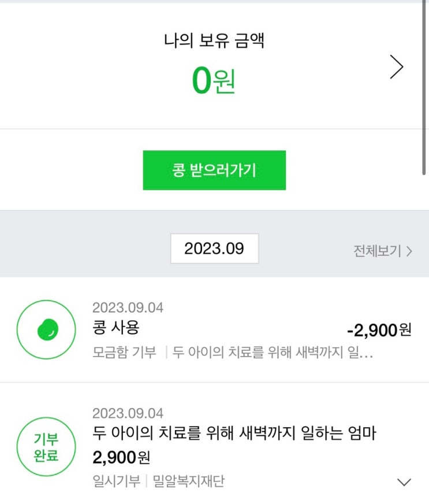Open holdings detail via right arrow
Viewport: 429px width, 504px height.
[x=396, y=68]
